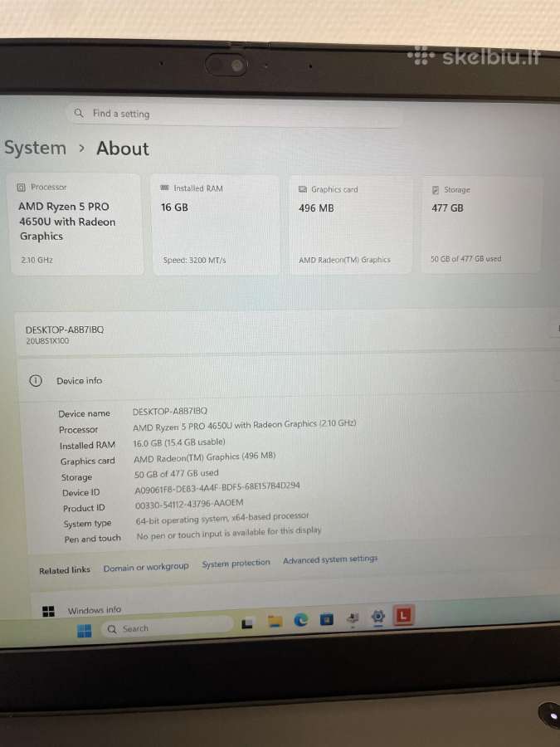
Task: Open Microsoft Store from taskbar
Action: point(327,619)
